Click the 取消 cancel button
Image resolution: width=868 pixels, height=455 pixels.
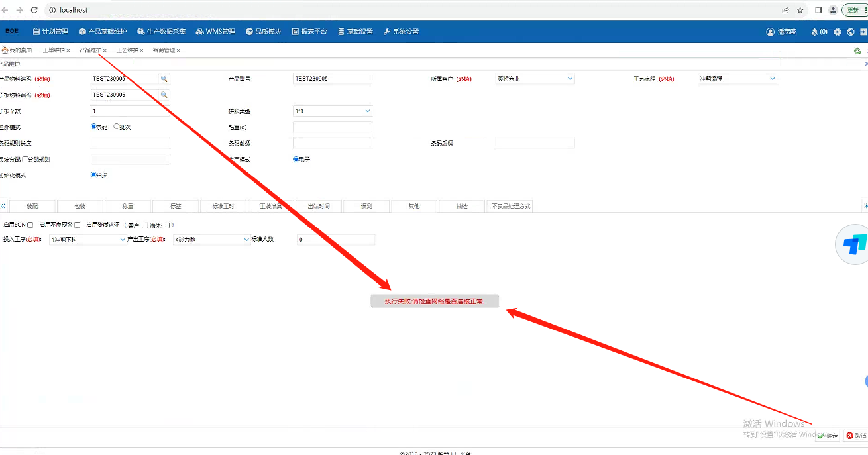pyautogui.click(x=856, y=436)
